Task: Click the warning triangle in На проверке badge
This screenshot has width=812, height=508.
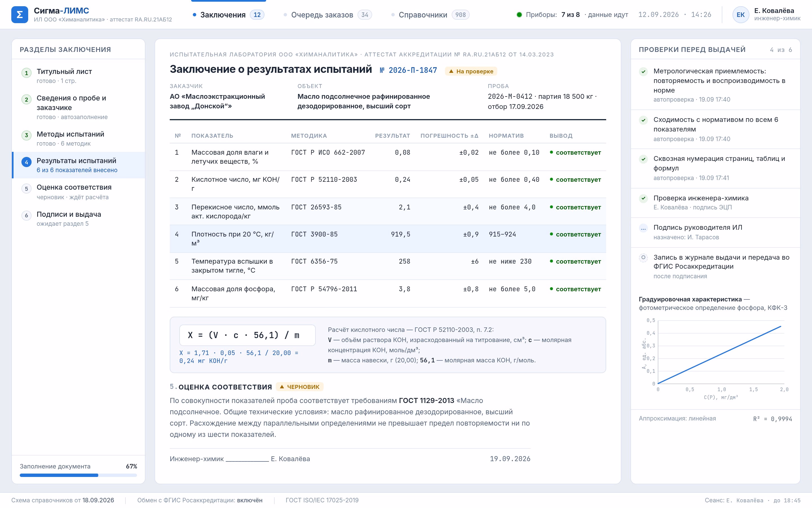Action: point(451,71)
